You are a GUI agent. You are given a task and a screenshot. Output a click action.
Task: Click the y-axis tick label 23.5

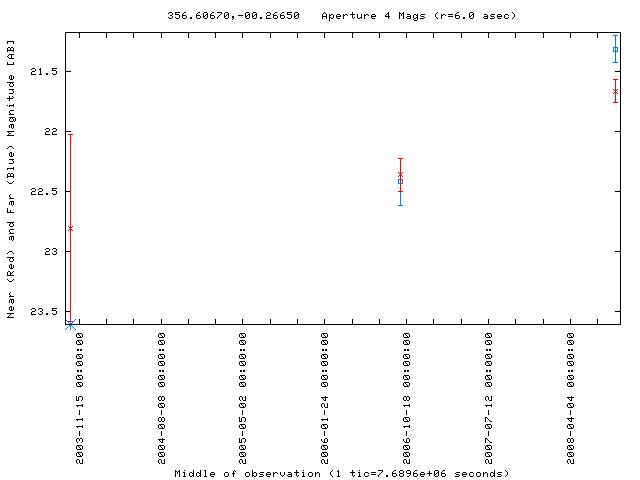pos(44,311)
